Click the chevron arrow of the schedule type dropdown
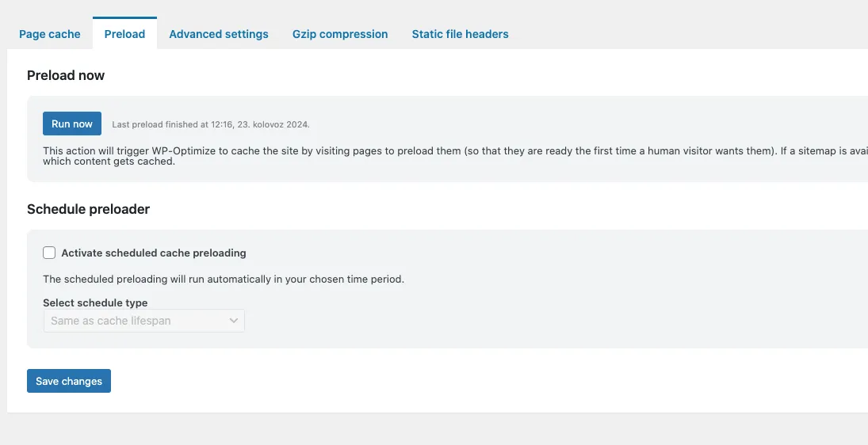Image resolution: width=868 pixels, height=445 pixels. (x=234, y=321)
